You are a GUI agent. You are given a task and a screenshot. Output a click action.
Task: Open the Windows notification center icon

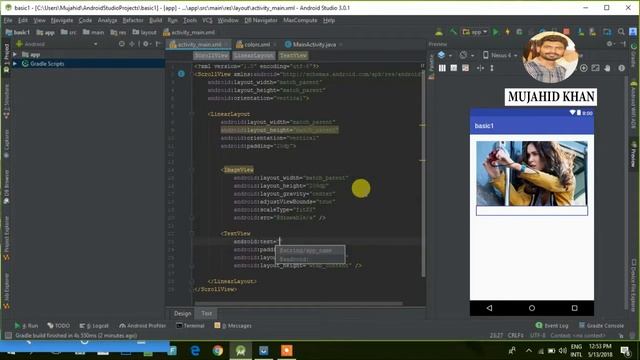(x=626, y=351)
